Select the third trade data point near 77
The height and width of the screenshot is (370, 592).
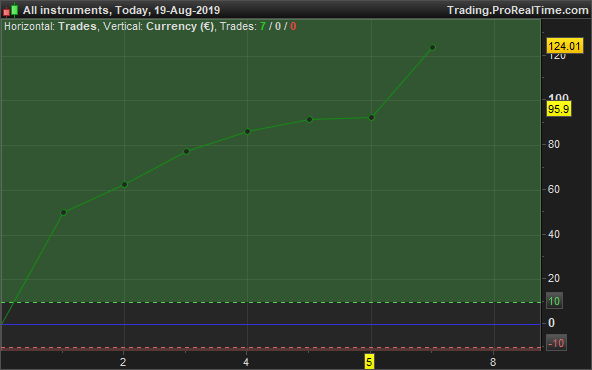tap(186, 151)
